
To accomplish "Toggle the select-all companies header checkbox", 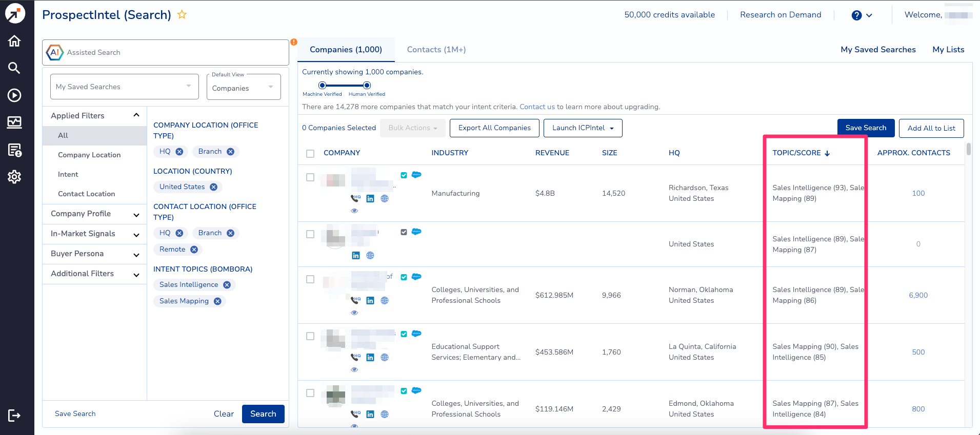I will pos(310,153).
